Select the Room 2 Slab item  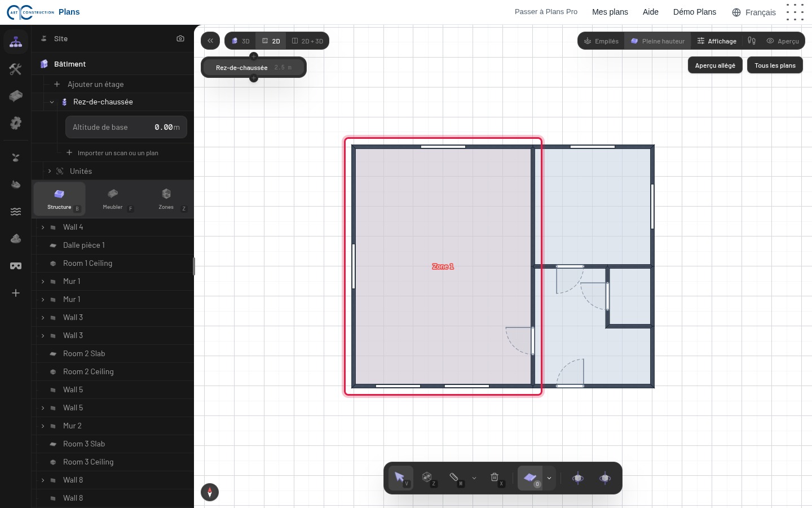(x=113, y=354)
